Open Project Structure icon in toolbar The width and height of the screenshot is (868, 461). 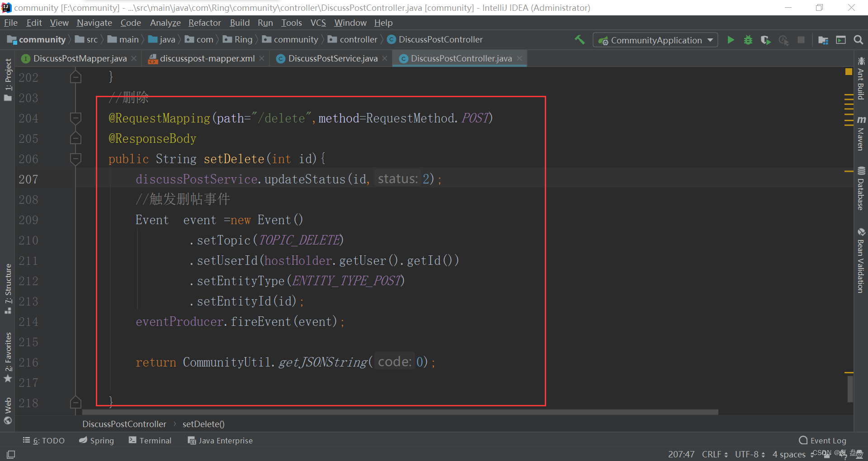(823, 40)
